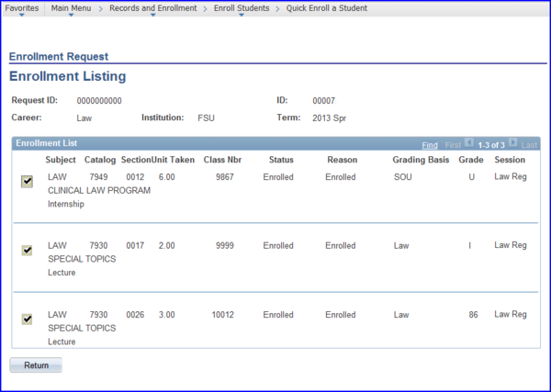Click the Last link in Enrollment List
Image resolution: width=551 pixels, height=392 pixels.
click(529, 145)
